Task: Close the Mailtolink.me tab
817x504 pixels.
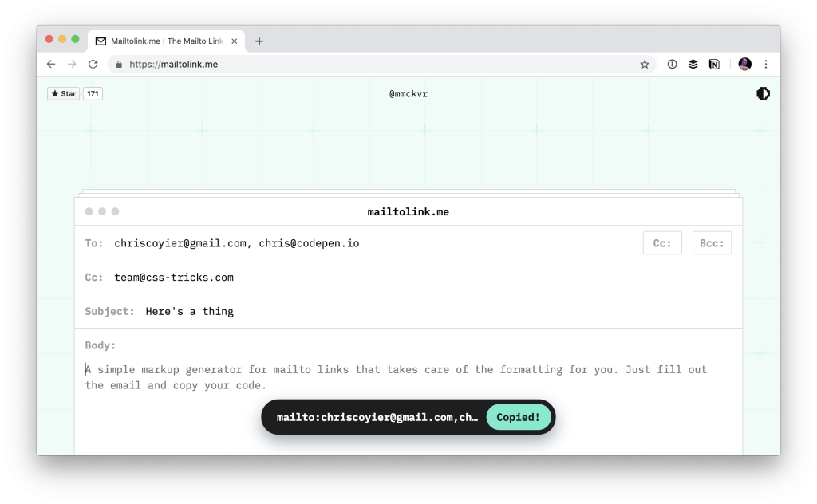Action: 235,41
